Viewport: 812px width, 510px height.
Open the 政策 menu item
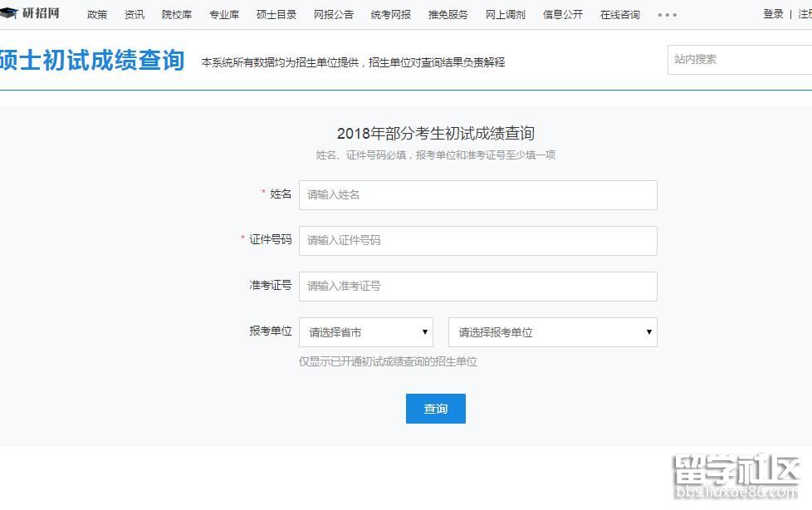pos(96,14)
